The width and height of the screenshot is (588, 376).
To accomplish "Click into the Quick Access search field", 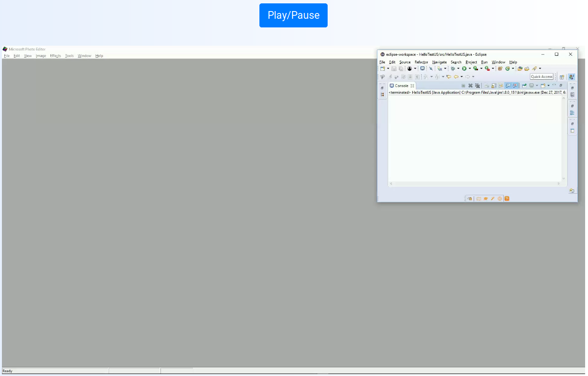I will click(x=541, y=77).
